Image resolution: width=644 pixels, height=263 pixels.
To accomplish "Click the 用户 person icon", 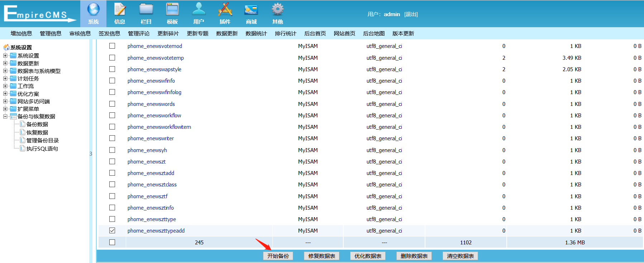I will (x=199, y=9).
